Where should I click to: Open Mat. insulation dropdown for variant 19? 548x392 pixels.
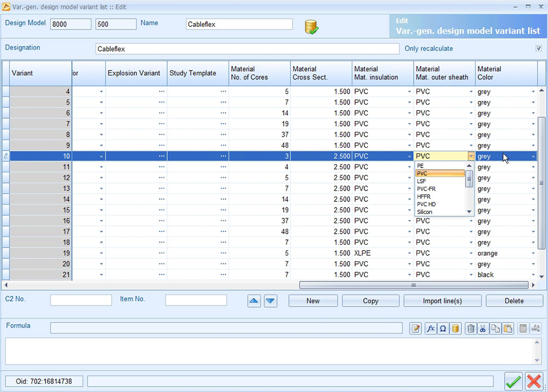[409, 253]
